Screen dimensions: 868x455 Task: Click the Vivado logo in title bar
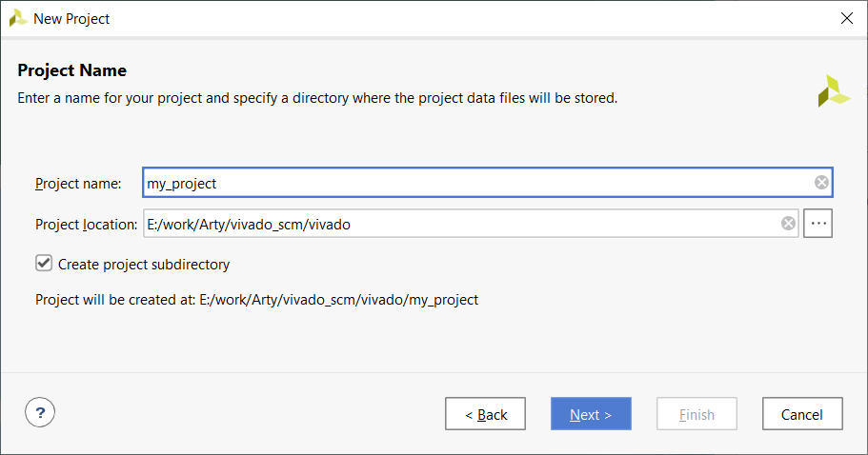[x=18, y=18]
